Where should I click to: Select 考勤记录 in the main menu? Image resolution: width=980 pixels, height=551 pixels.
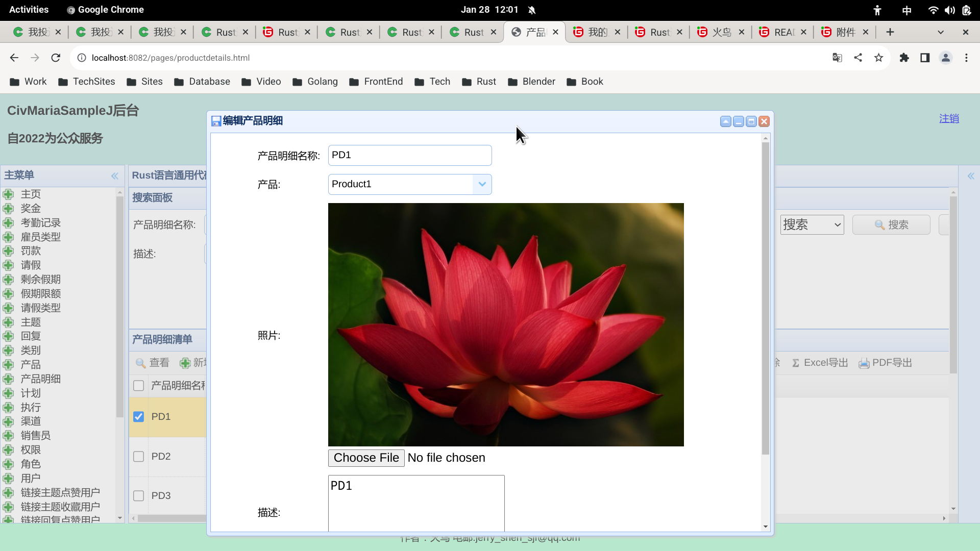(40, 223)
